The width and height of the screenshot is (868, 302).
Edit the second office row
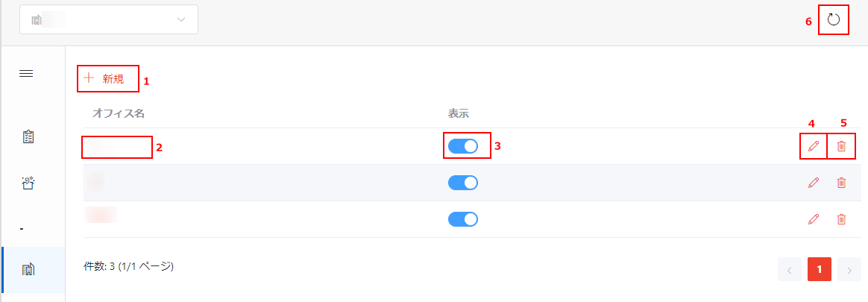(814, 183)
